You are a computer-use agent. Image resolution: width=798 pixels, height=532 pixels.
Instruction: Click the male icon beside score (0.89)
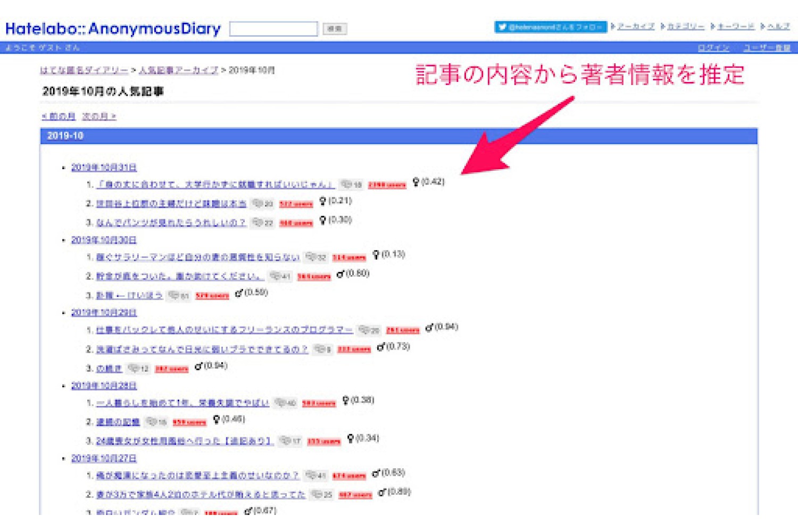[x=382, y=493]
